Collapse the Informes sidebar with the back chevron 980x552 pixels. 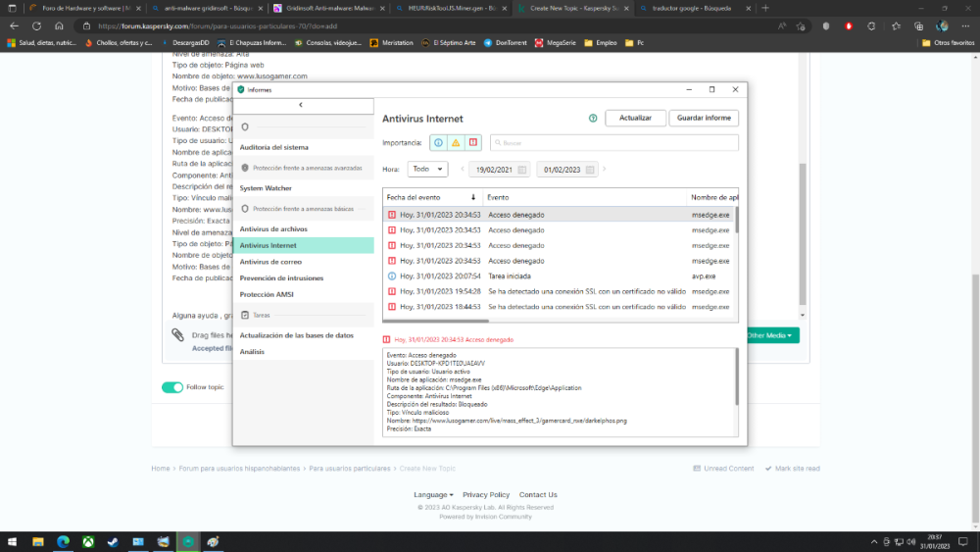(x=301, y=105)
